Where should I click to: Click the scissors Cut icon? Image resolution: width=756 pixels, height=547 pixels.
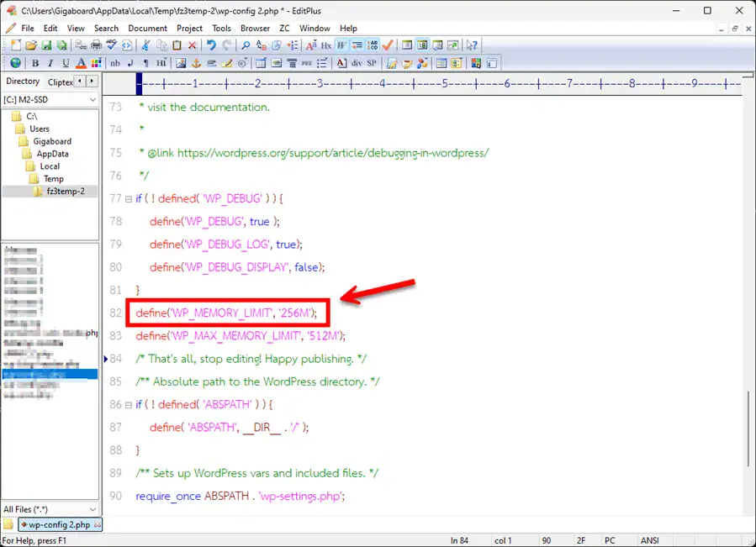click(x=145, y=45)
